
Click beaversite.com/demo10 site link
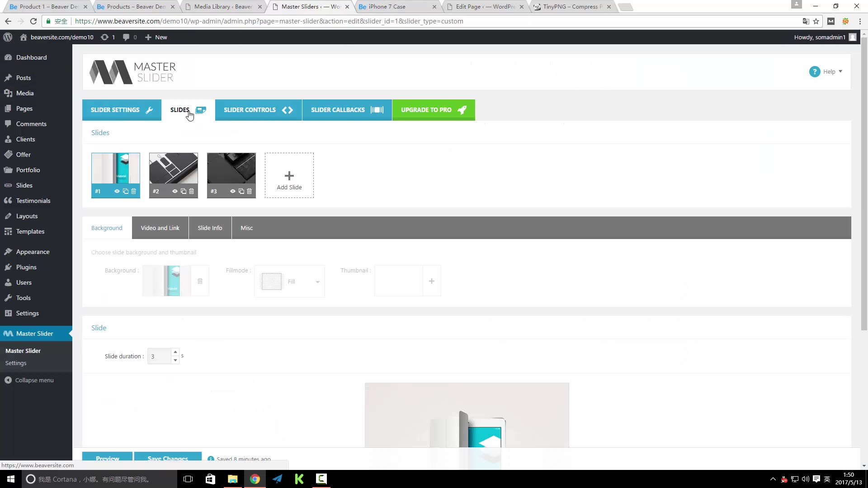click(57, 37)
